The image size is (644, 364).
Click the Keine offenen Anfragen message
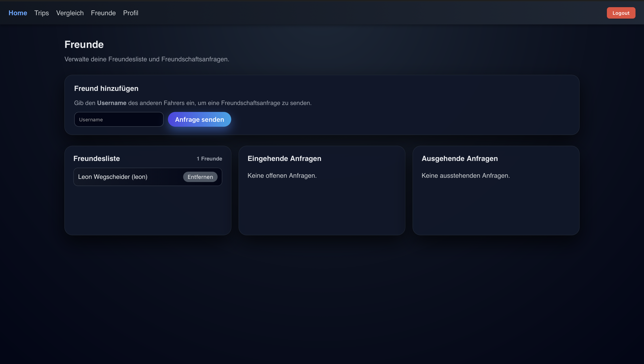pyautogui.click(x=282, y=176)
